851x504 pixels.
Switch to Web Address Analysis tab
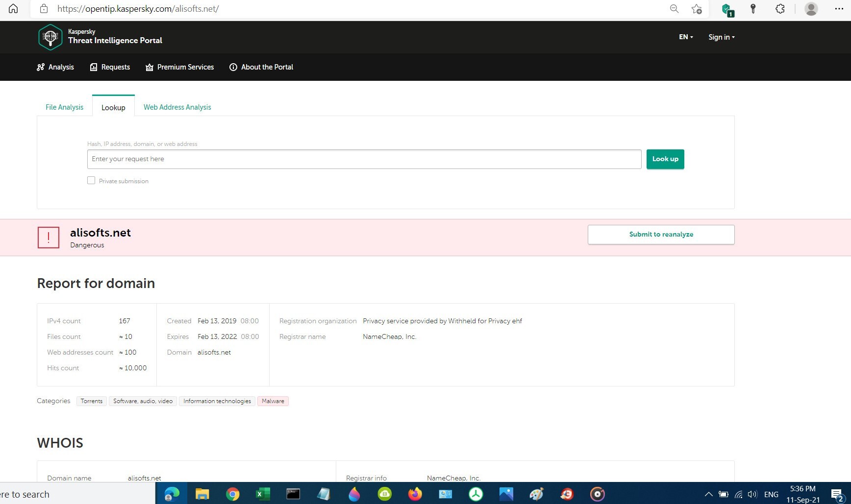click(x=177, y=107)
